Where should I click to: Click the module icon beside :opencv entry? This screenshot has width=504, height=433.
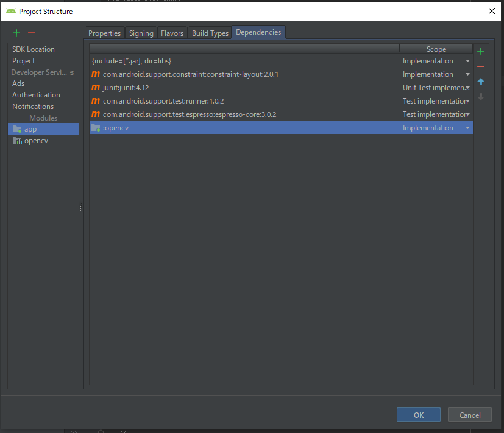click(96, 127)
